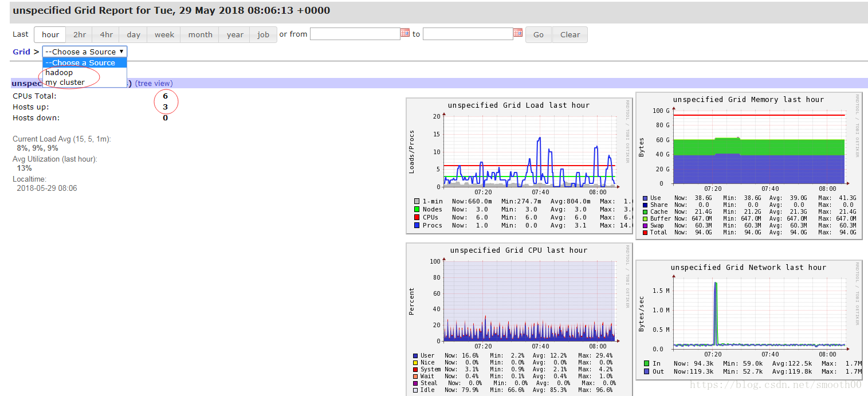Click the '8%, 9%, 9%' load average value
Screen dimensions: 868x396
point(37,148)
